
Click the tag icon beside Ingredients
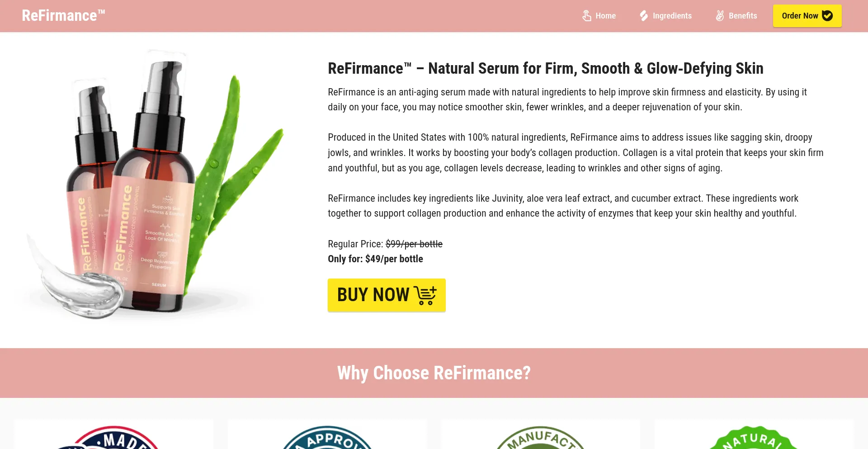644,16
